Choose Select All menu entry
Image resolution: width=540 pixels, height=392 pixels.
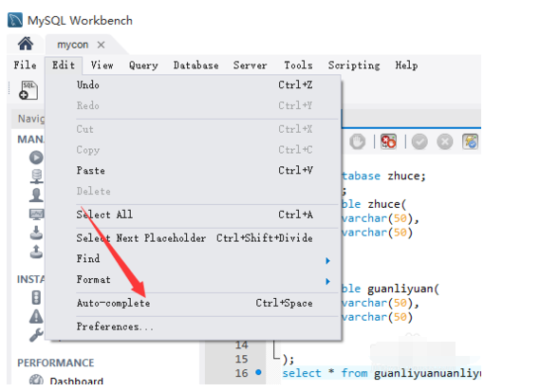[x=195, y=215]
